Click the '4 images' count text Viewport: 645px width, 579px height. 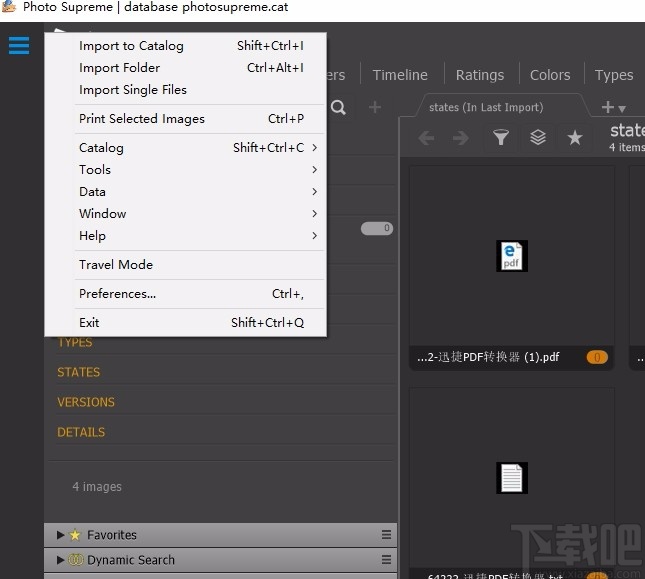(97, 486)
